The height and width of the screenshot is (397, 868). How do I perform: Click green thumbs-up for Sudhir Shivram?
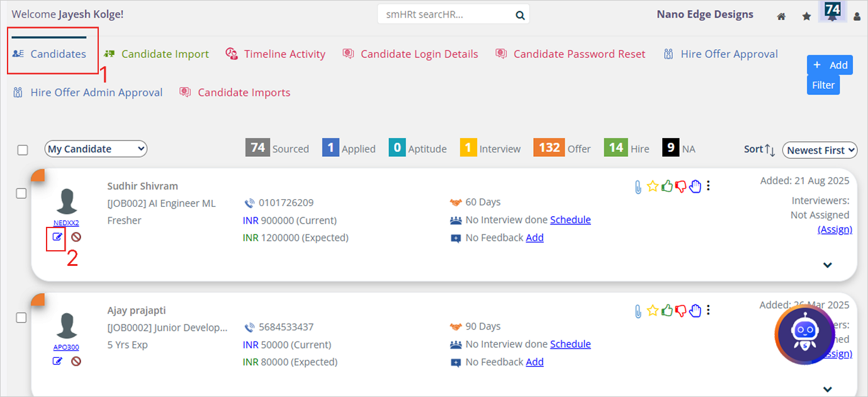point(667,186)
